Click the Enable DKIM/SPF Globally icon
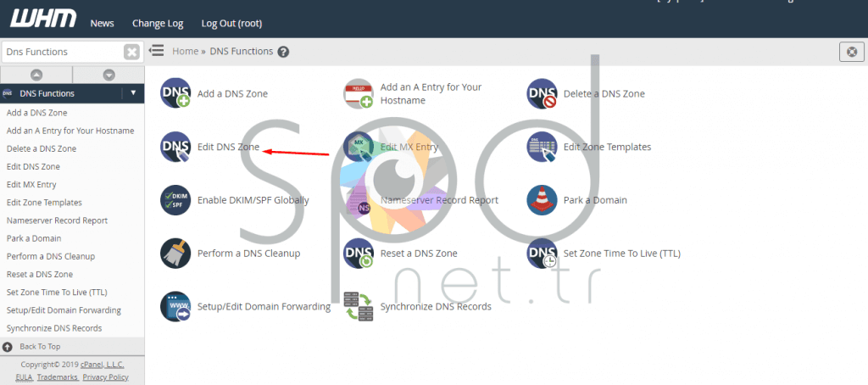The image size is (868, 385). click(175, 200)
